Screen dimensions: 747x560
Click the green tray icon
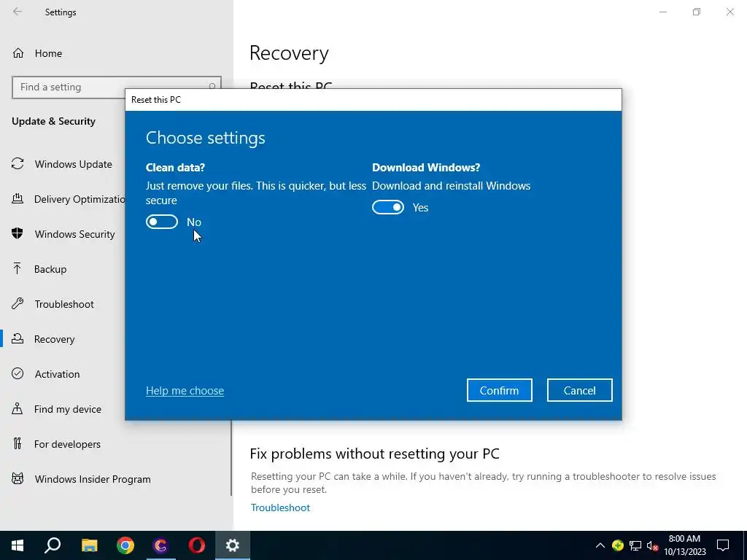[618, 545]
